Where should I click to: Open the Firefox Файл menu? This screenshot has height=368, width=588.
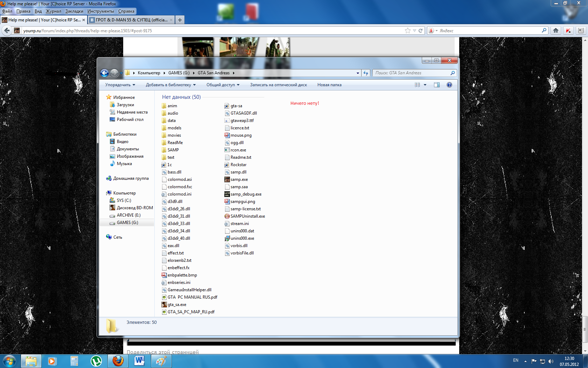(x=7, y=11)
